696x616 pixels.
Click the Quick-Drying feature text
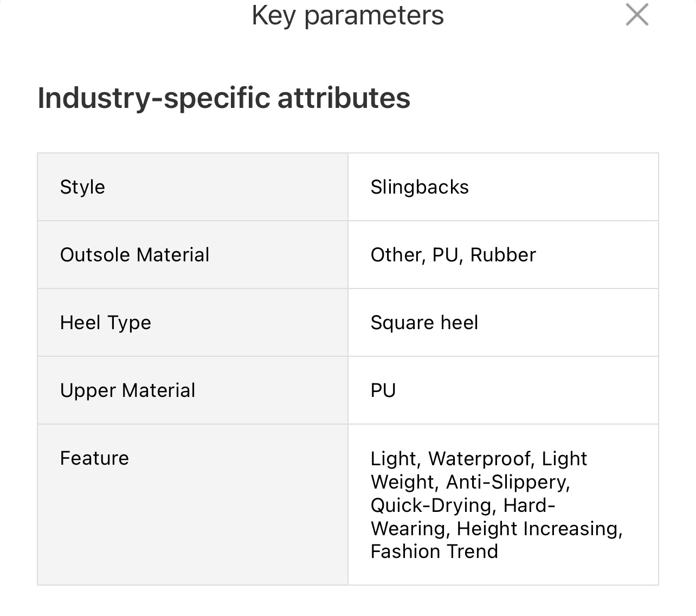tap(431, 505)
